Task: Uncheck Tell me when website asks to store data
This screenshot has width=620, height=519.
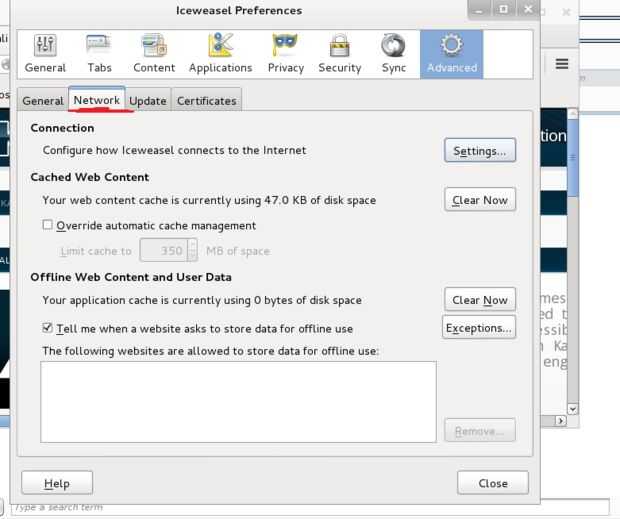Action: tap(47, 328)
